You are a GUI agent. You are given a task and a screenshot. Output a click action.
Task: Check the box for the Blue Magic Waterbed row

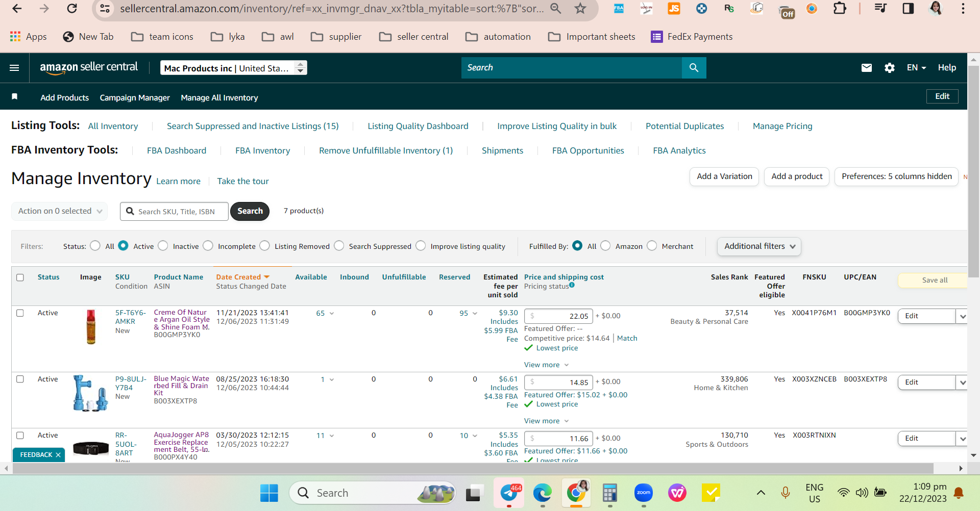[20, 379]
